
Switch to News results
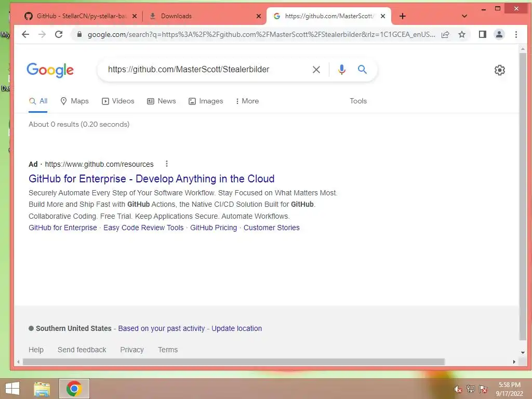[x=162, y=101]
